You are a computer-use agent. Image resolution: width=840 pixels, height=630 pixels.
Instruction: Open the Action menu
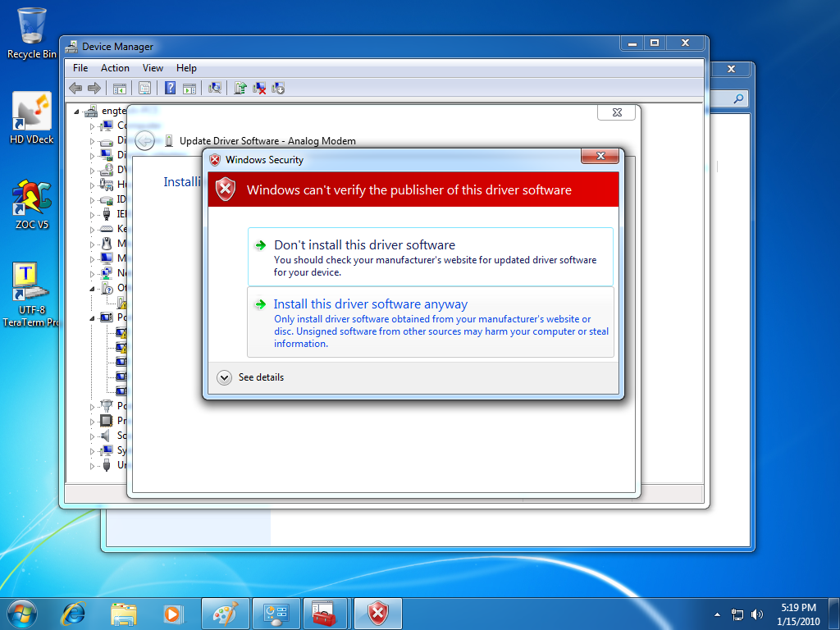pyautogui.click(x=115, y=68)
